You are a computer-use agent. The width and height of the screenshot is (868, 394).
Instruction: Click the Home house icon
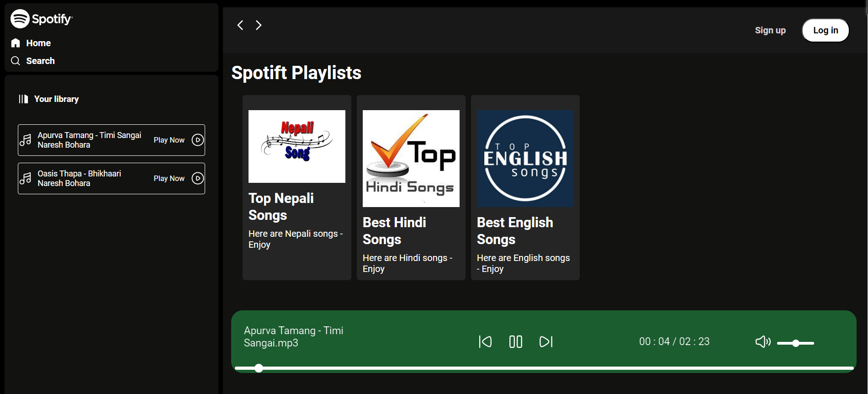pos(16,43)
